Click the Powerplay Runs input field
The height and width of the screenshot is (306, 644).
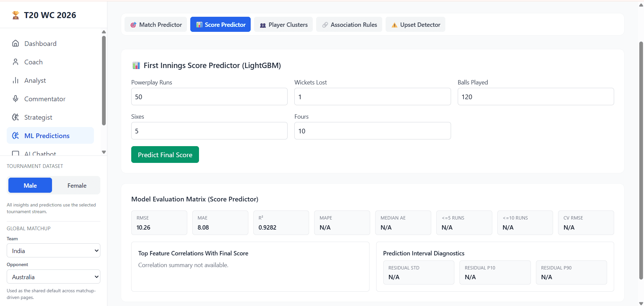pos(209,97)
